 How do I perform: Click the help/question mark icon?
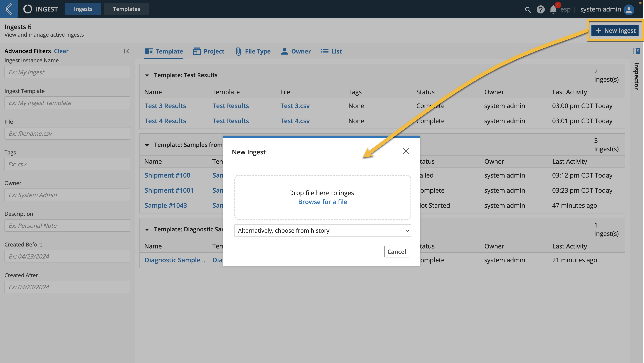point(540,9)
